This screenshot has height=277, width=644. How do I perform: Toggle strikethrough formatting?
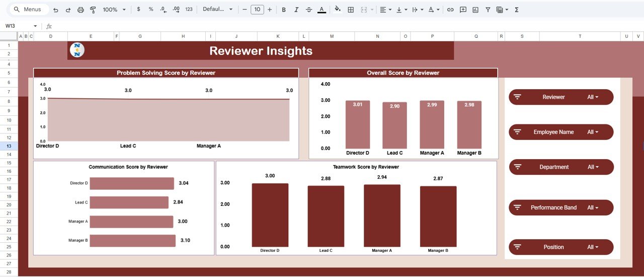(x=308, y=10)
